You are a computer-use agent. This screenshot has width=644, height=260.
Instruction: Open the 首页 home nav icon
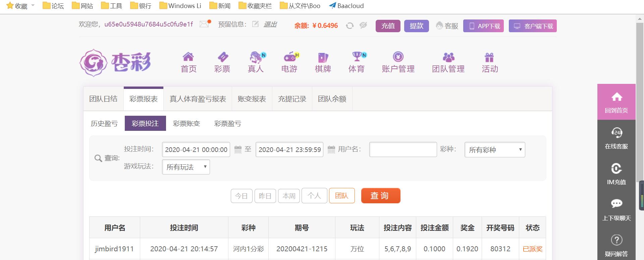point(188,57)
